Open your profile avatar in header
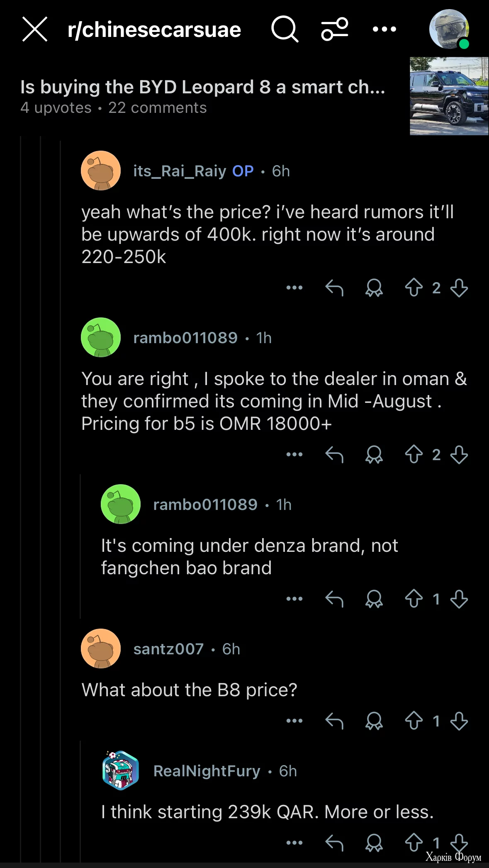Screen dimensions: 489x868 [449, 29]
